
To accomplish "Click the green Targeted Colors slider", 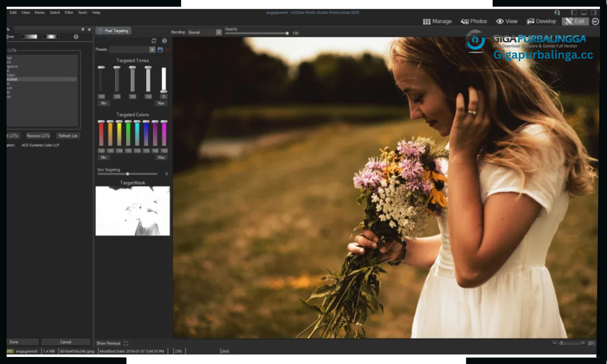I will tap(128, 133).
